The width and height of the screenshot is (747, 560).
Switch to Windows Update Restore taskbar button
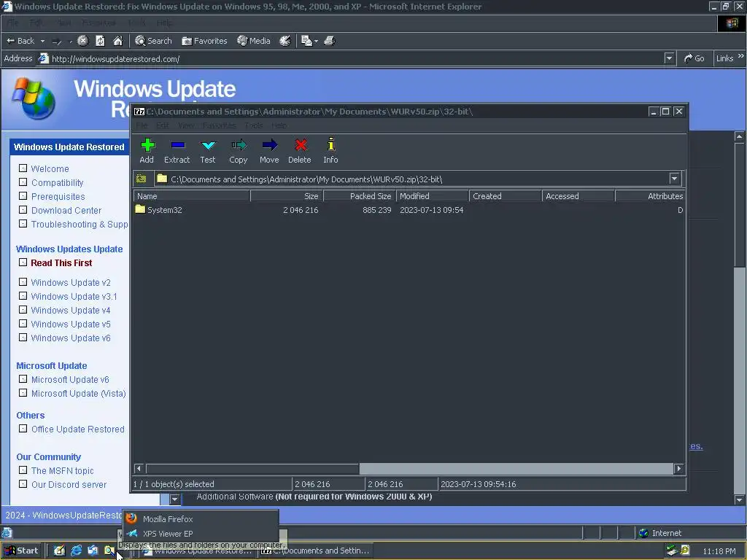pyautogui.click(x=198, y=551)
